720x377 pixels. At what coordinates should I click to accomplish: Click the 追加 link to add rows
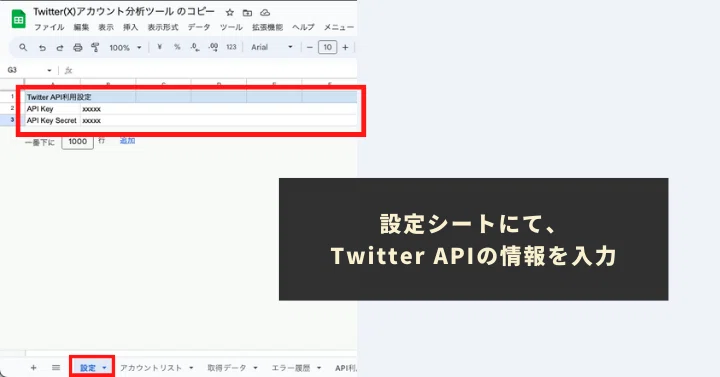click(x=127, y=141)
